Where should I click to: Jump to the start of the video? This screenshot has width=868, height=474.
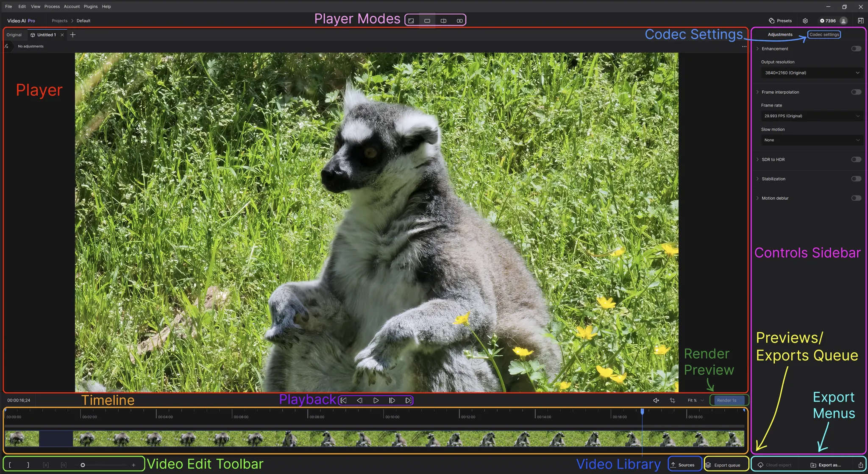click(344, 400)
